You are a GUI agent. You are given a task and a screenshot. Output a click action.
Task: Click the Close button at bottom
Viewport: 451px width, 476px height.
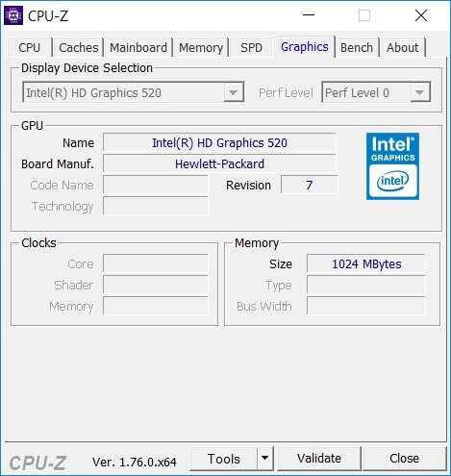tap(404, 459)
